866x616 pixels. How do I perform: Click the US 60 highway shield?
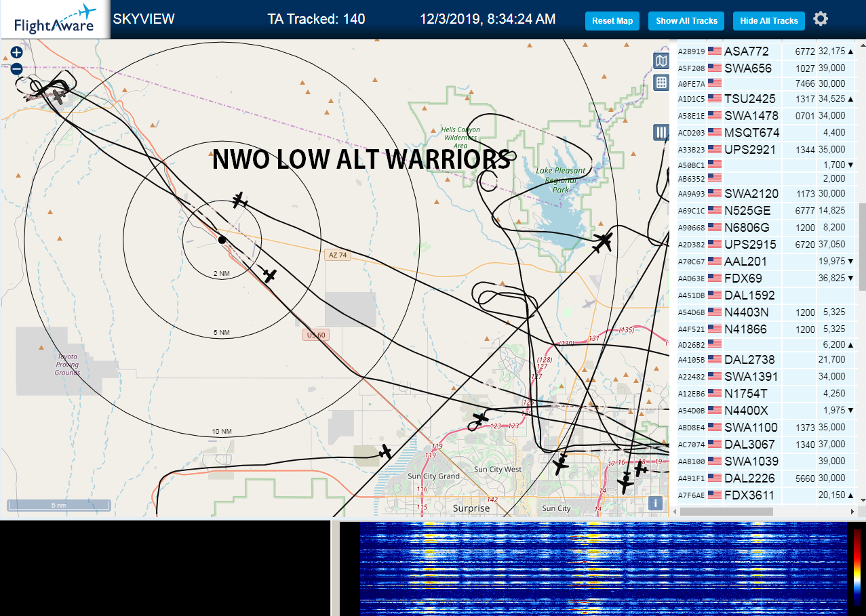[316, 335]
